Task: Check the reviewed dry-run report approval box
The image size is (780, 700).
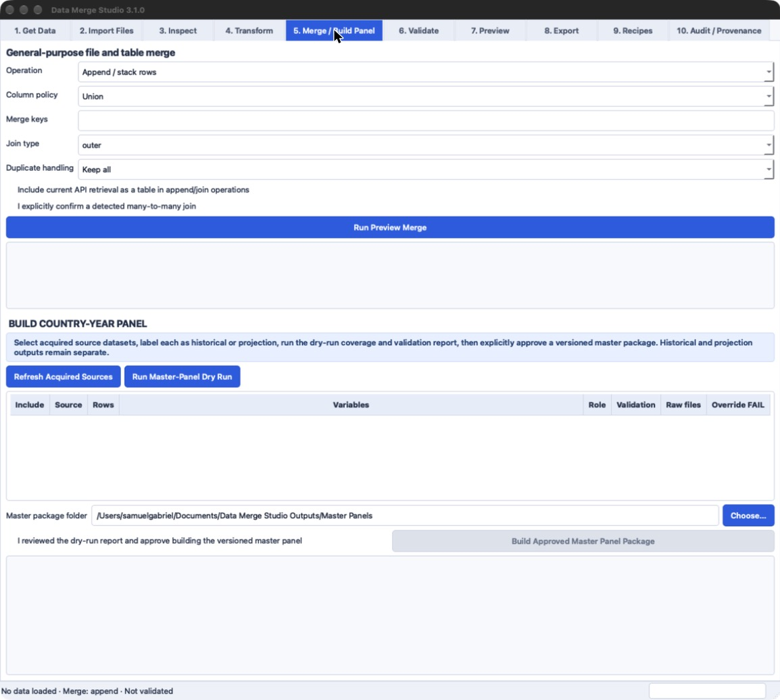Action: click(155, 541)
